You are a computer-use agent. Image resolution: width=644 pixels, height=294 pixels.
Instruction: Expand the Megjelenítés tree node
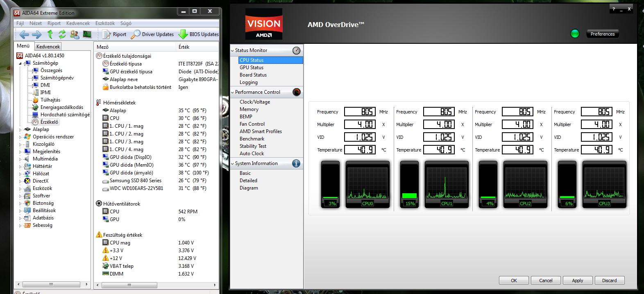[20, 152]
